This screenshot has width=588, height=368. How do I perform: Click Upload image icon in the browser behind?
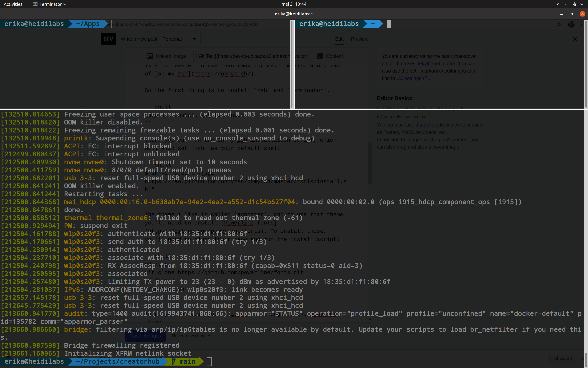pos(149,56)
